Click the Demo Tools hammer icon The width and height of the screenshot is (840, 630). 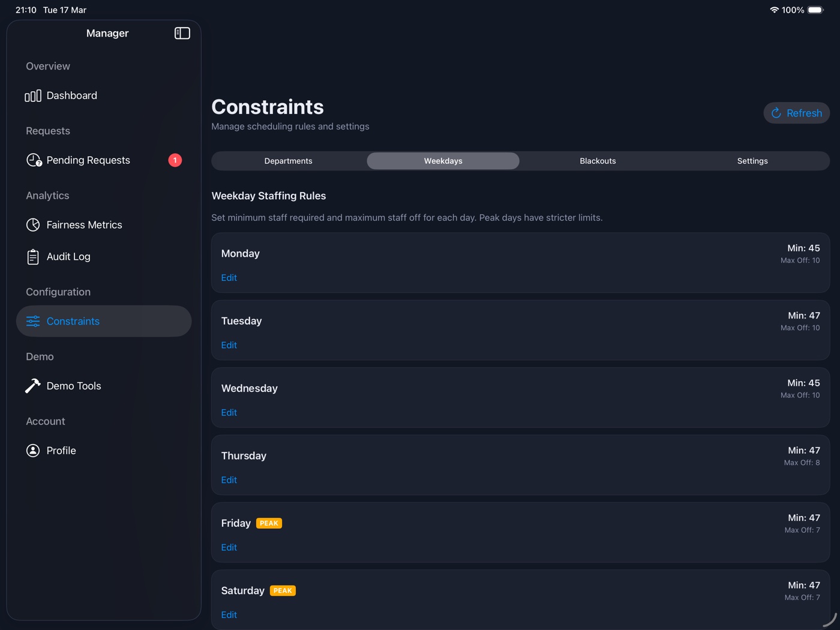33,386
